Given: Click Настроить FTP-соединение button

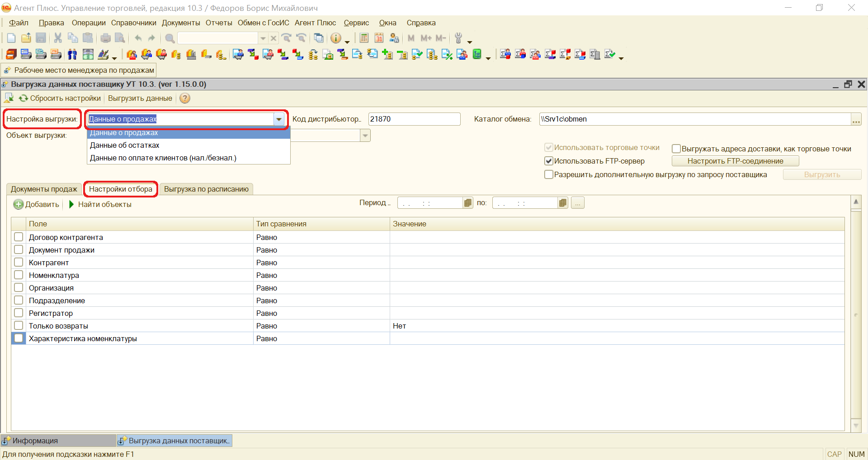Looking at the screenshot, I should point(735,161).
